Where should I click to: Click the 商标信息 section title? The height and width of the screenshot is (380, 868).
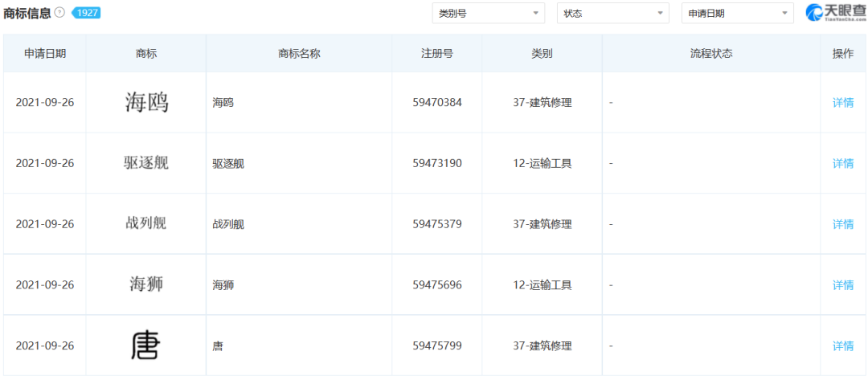27,14
